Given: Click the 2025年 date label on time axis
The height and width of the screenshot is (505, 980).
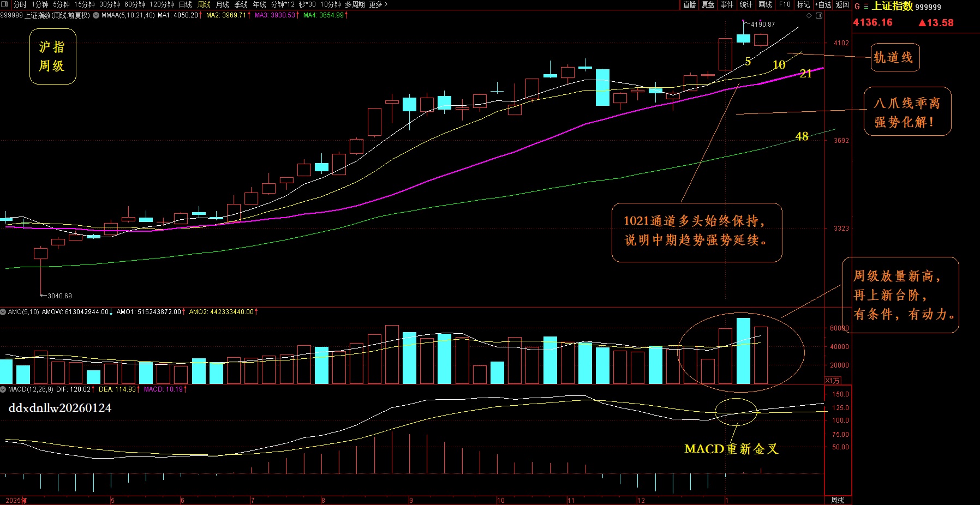Looking at the screenshot, I should (x=16, y=500).
